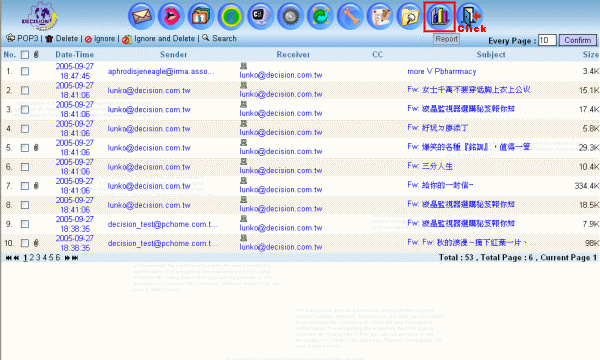The image size is (600, 360).
Task: Open the bar chart Report icon
Action: pos(439,16)
